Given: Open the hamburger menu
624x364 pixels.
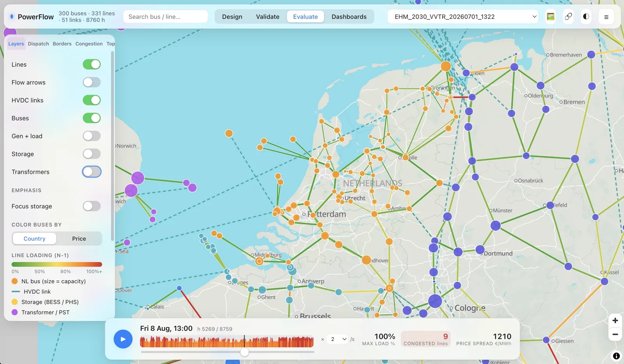Looking at the screenshot, I should point(606,17).
